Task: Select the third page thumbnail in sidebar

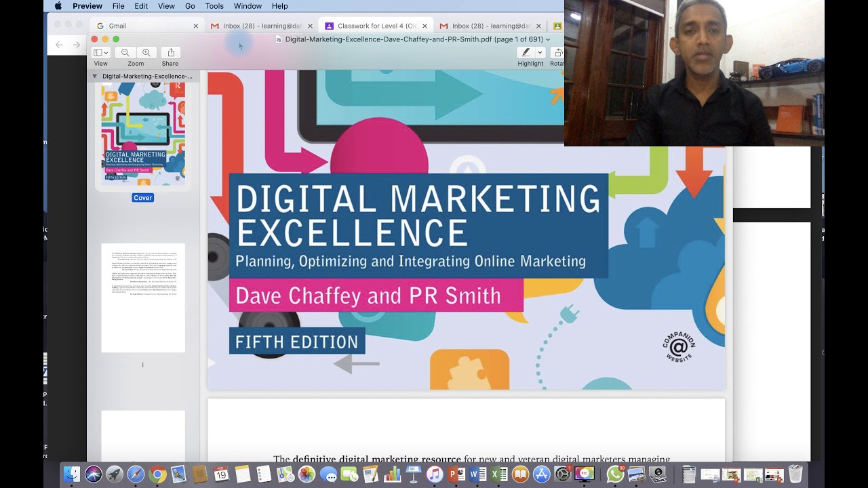Action: 143,436
